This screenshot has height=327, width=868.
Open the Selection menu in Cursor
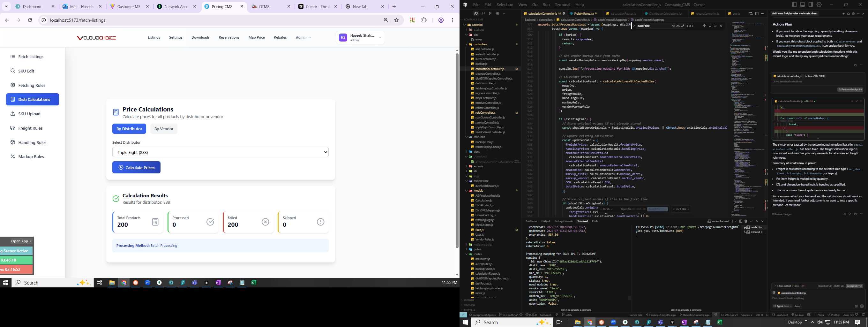click(505, 5)
